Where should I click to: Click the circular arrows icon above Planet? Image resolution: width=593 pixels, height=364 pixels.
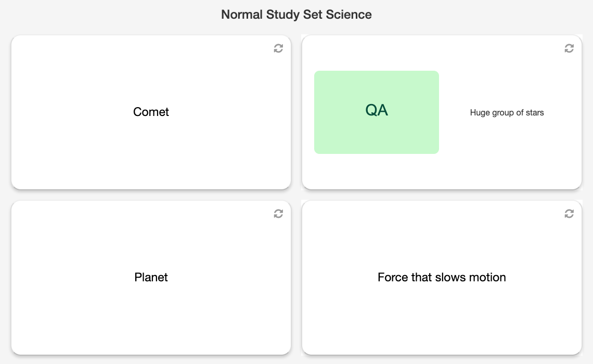(x=278, y=214)
